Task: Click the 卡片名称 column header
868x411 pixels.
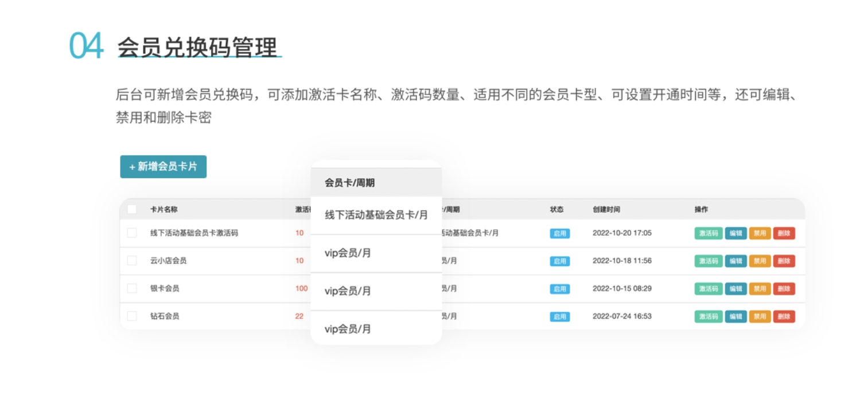Action: [164, 210]
